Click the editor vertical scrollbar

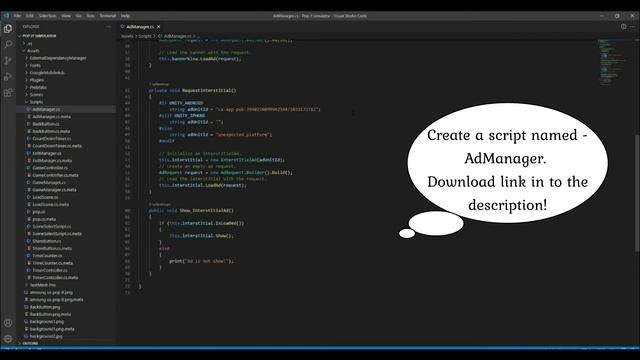[637, 192]
